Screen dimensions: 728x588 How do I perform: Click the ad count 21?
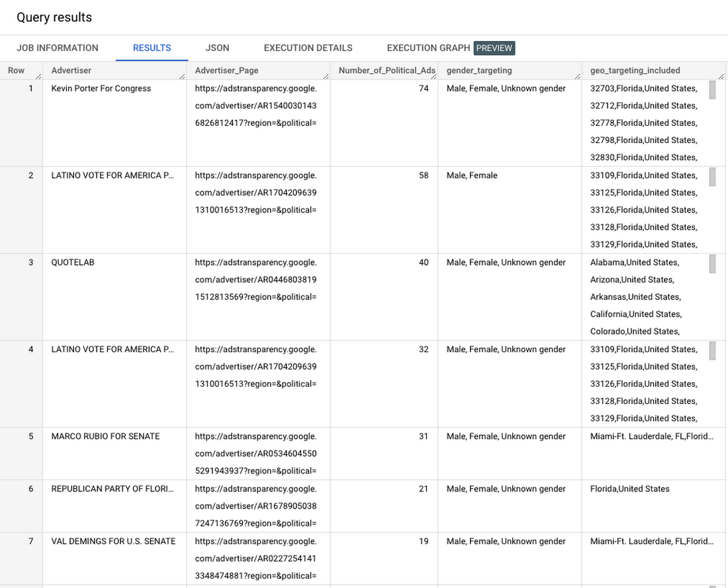coord(424,489)
